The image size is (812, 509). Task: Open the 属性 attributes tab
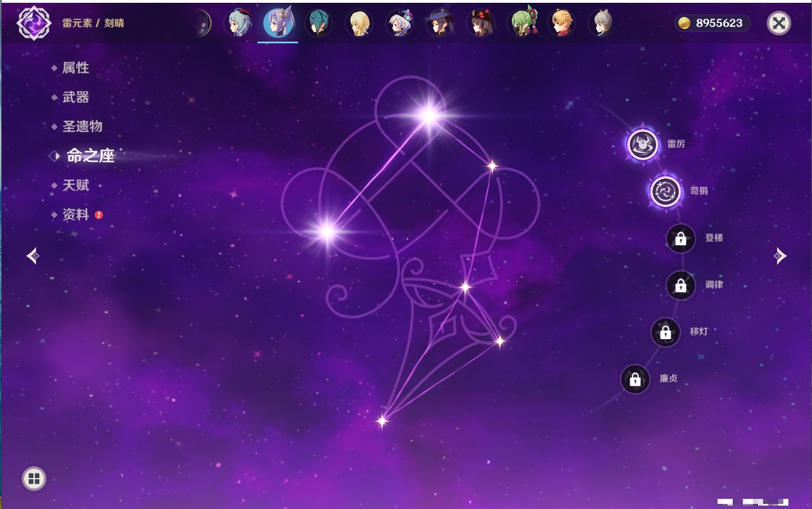pos(76,68)
